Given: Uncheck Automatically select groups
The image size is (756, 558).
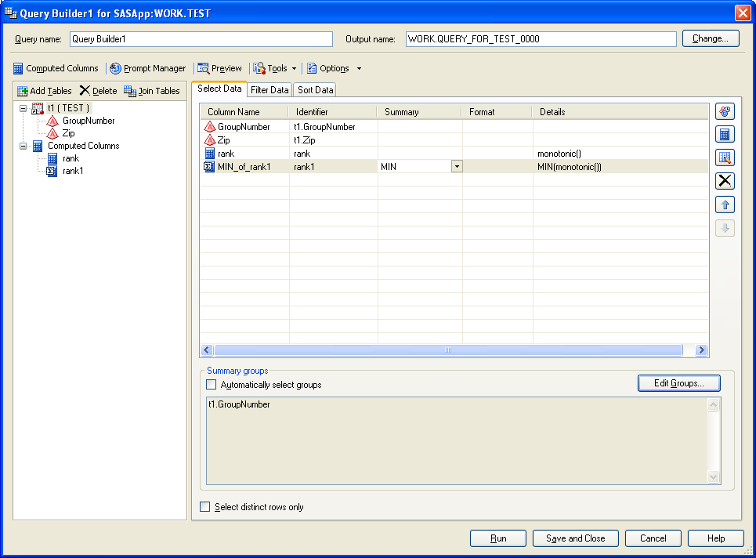Looking at the screenshot, I should [211, 383].
